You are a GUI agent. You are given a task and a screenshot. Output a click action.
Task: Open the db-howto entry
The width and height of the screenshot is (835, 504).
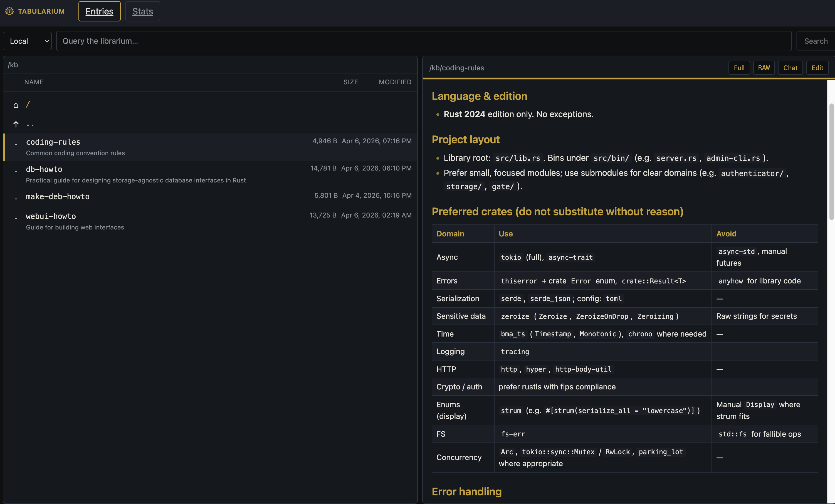[44, 169]
